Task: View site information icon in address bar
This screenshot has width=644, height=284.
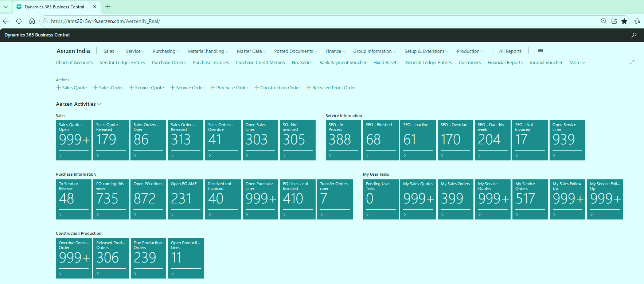Action: pos(45,21)
